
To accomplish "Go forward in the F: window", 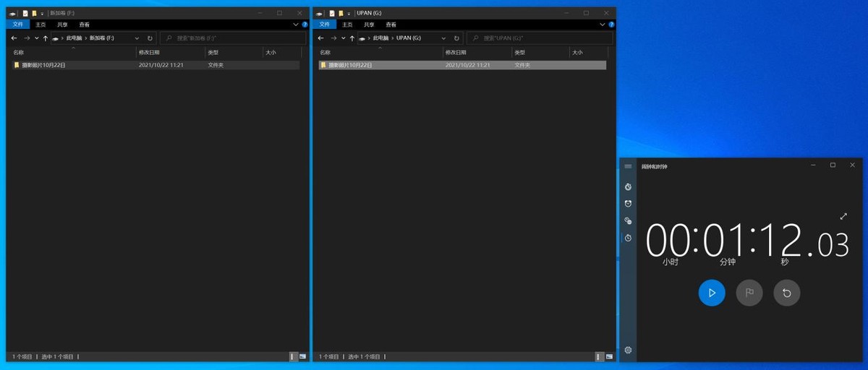I will (27, 38).
